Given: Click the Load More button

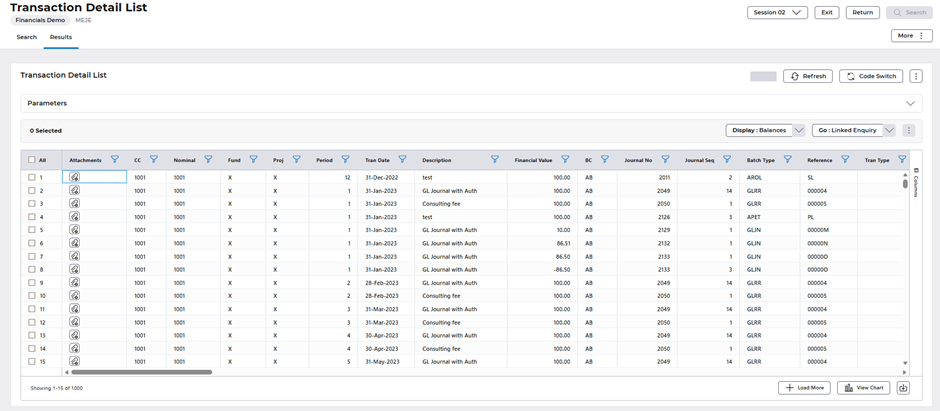Looking at the screenshot, I should coord(805,388).
